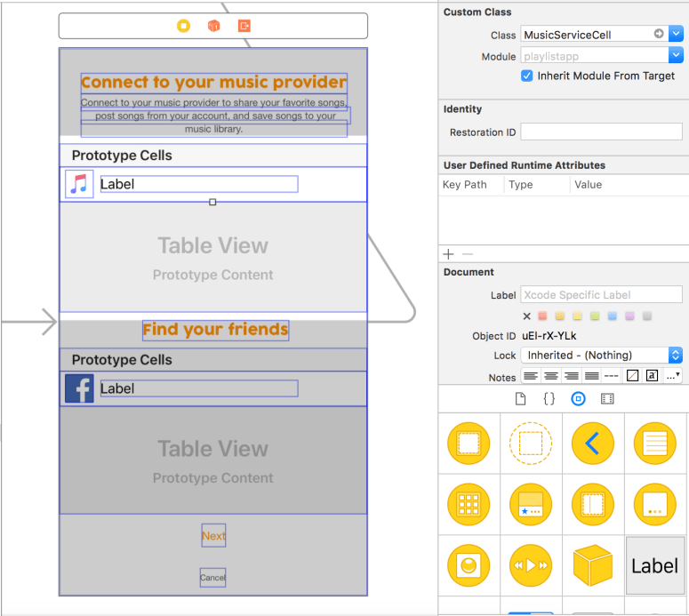Switch to the Object library tab
This screenshot has width=689, height=616.
coord(578,399)
